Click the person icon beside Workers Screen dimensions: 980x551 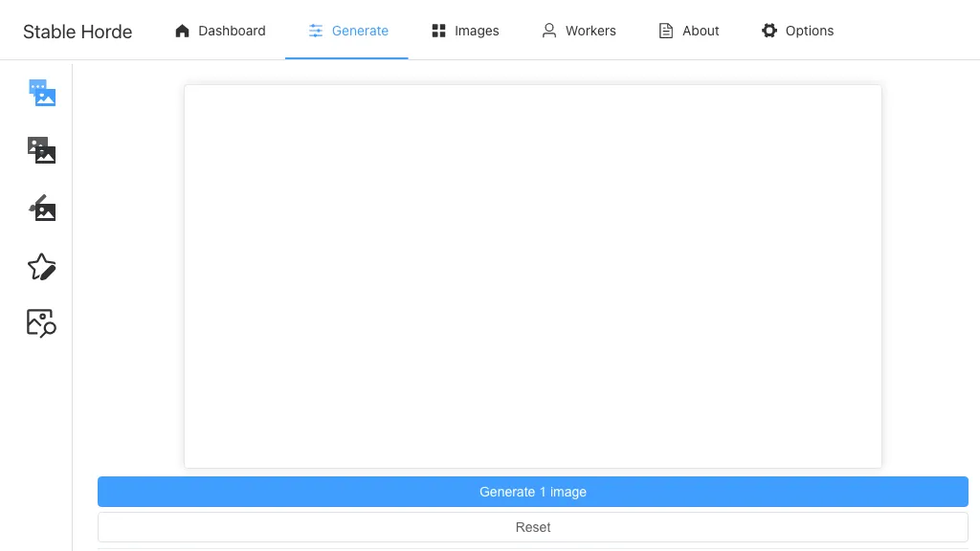pos(548,30)
